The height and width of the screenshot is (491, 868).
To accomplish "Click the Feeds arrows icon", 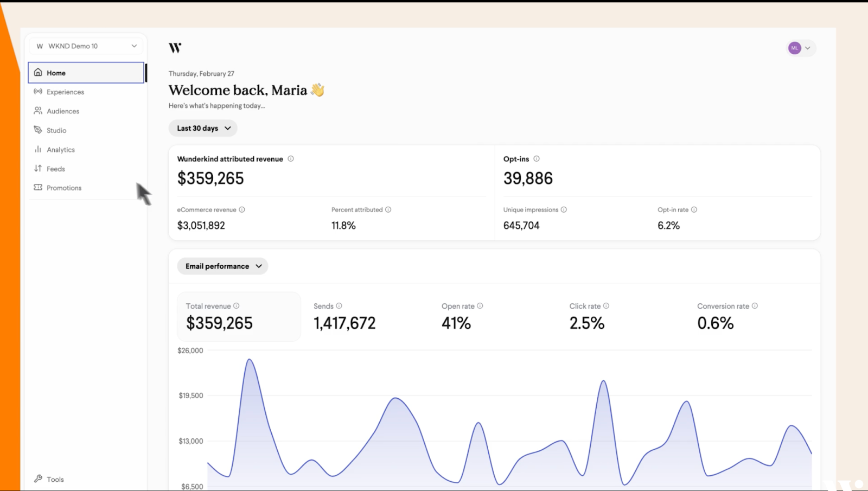I will 37,169.
